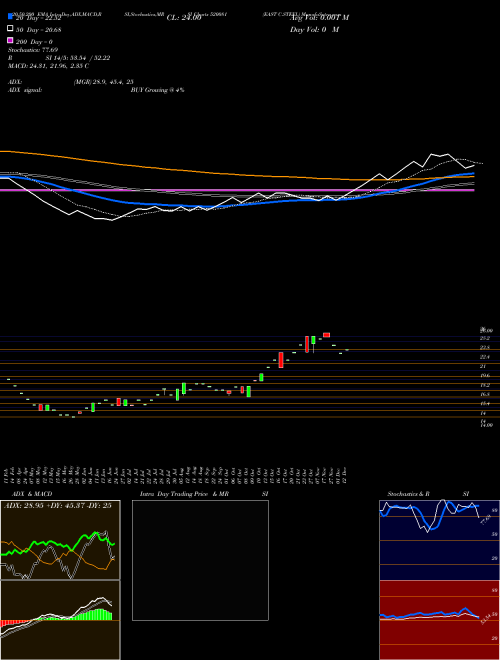
Task: Click the white 50 Day legend swatch
Action: tap(10, 29)
